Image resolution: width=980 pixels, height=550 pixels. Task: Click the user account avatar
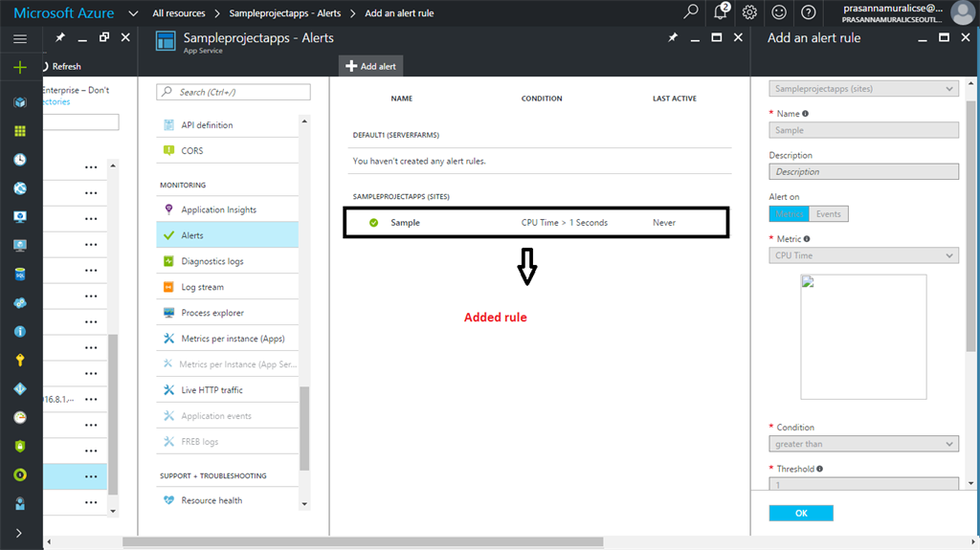pos(963,12)
